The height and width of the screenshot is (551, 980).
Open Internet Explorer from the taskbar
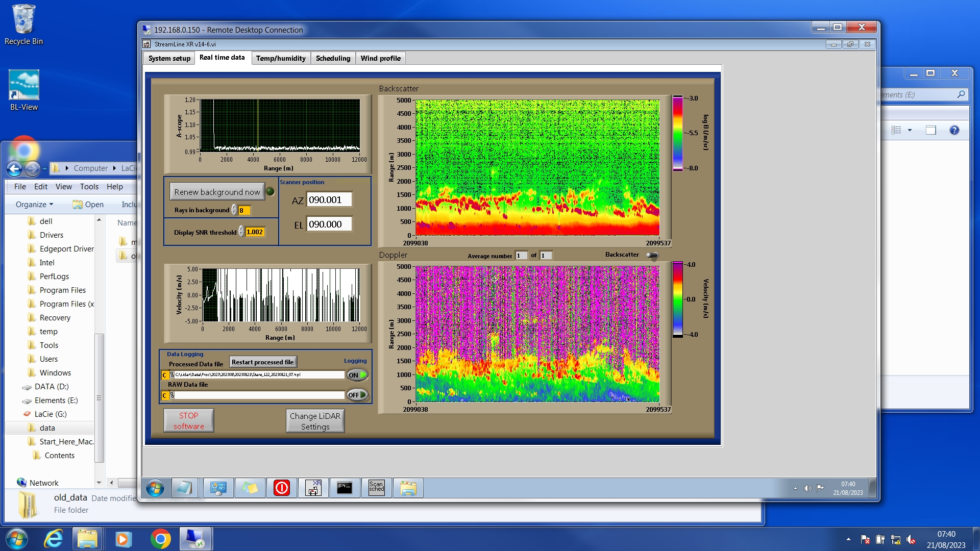53,539
